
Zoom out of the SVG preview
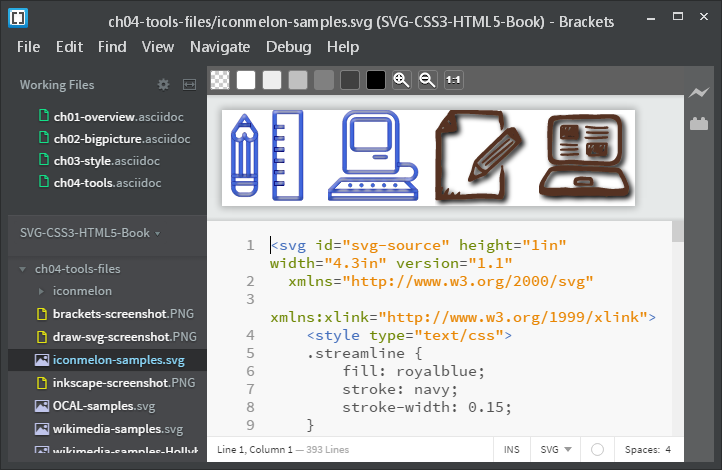428,80
